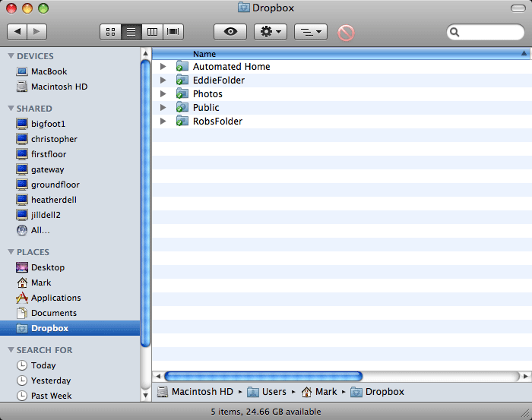Open Desktop from Places
The height and width of the screenshot is (420, 532).
pyautogui.click(x=70, y=267)
